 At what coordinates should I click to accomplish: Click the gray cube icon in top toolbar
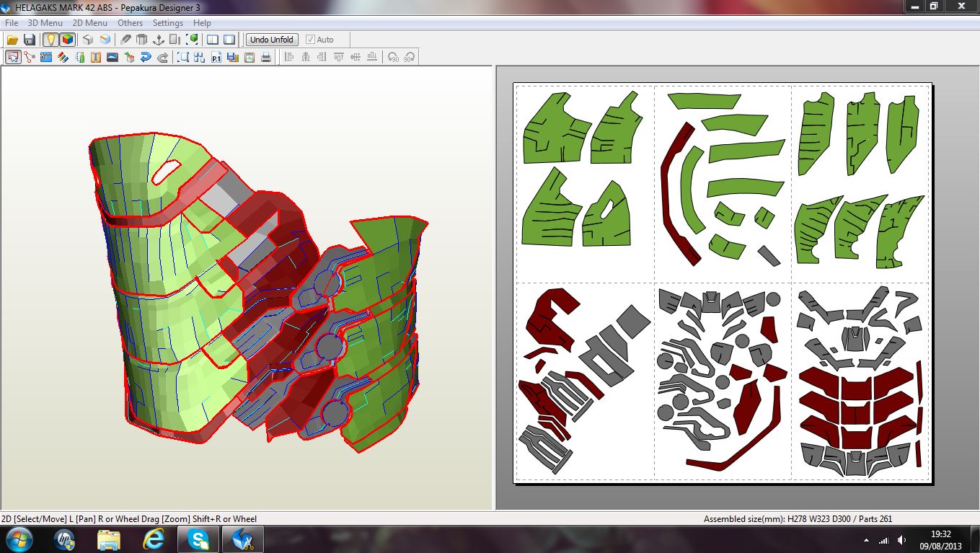[88, 40]
